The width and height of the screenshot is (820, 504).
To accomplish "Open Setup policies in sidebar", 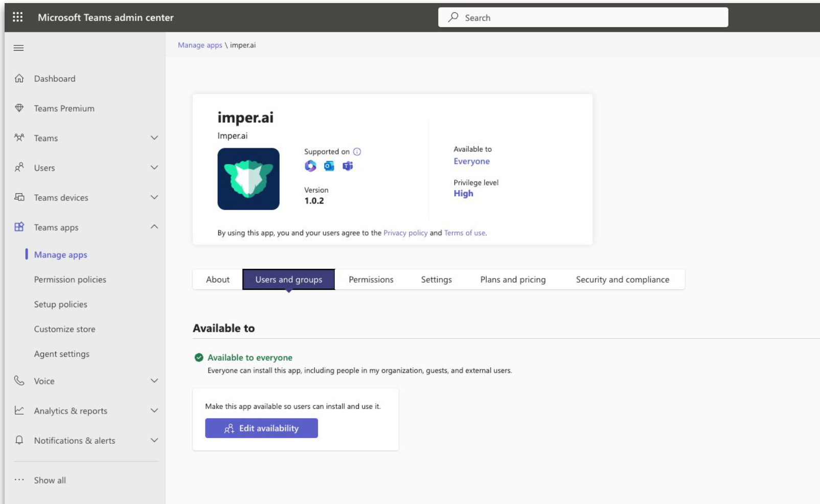I will [x=61, y=304].
